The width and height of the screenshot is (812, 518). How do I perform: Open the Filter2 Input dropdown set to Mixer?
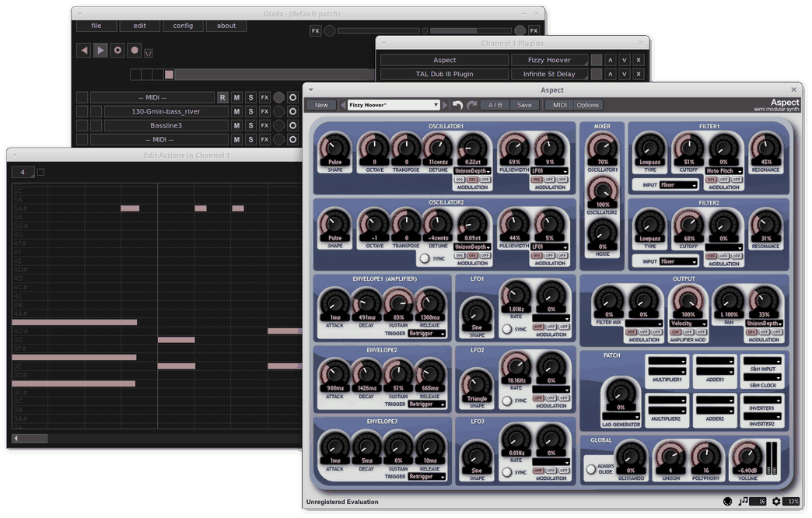coord(679,261)
